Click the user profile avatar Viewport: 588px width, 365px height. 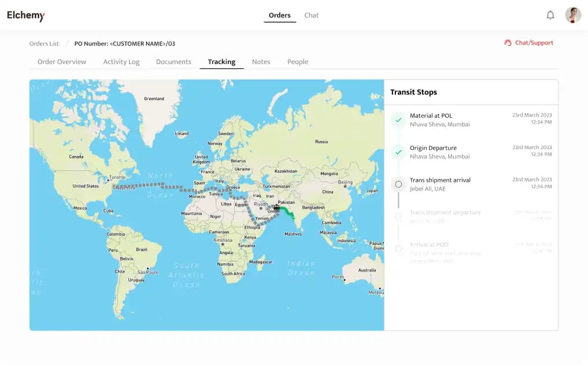tap(572, 15)
